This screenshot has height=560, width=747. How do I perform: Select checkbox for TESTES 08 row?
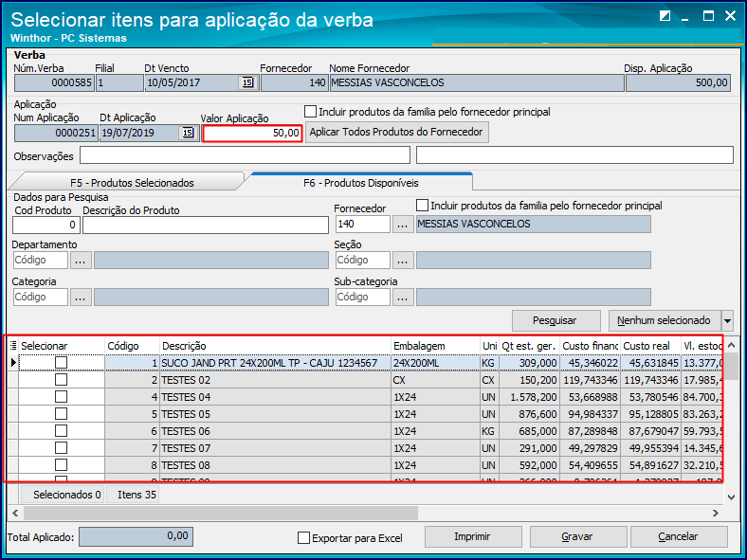tap(61, 464)
